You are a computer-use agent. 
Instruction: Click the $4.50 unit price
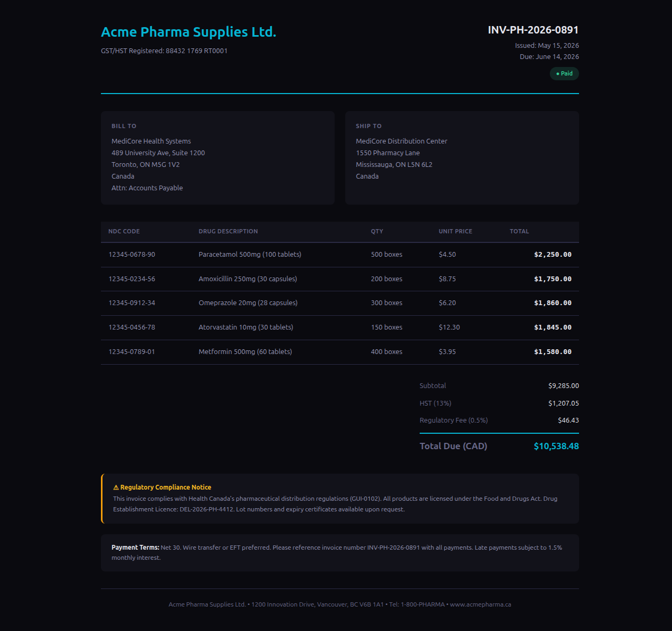pyautogui.click(x=447, y=255)
